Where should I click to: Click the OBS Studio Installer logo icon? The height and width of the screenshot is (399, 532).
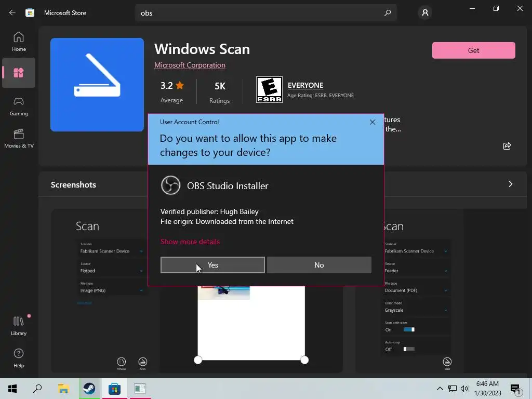point(170,185)
